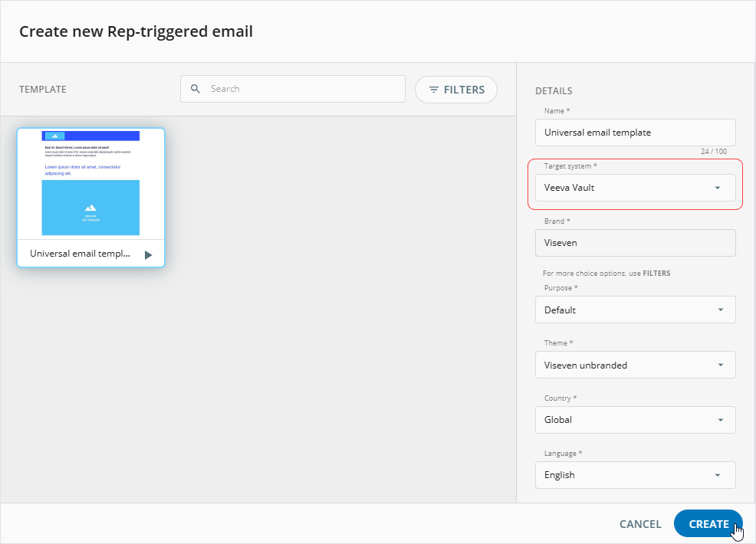Open the Purpose dropdown set to Default
The height and width of the screenshot is (544, 756).
pos(635,310)
